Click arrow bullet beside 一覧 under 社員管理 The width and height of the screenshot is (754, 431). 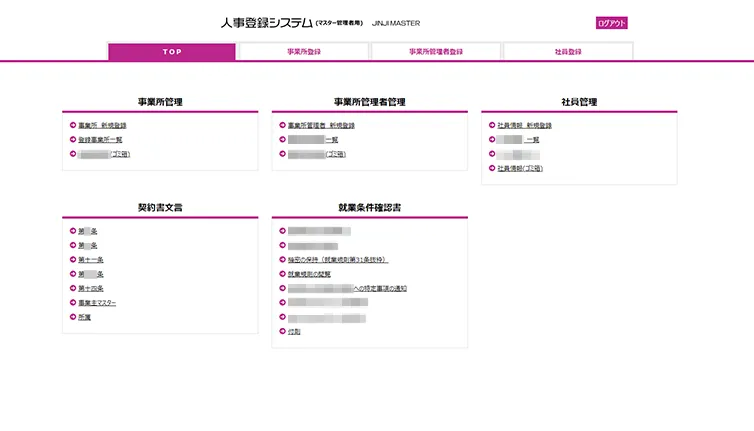[x=492, y=139]
